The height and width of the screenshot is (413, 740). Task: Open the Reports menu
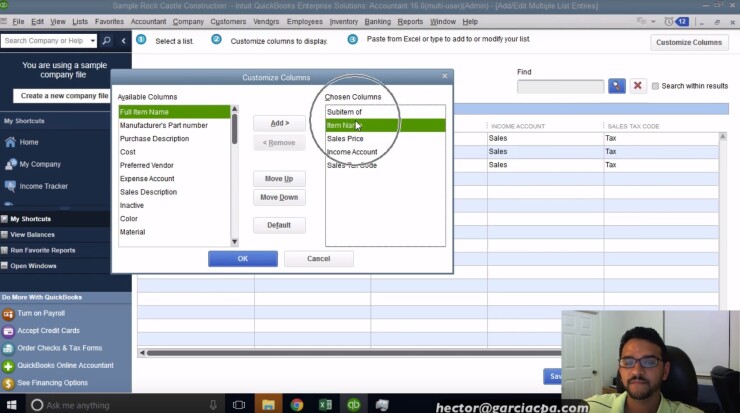tap(410, 21)
